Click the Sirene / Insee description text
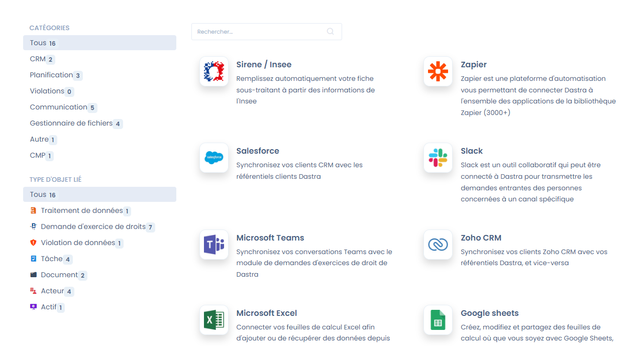Viewport: 644px width, 346px height. pyautogui.click(x=306, y=90)
